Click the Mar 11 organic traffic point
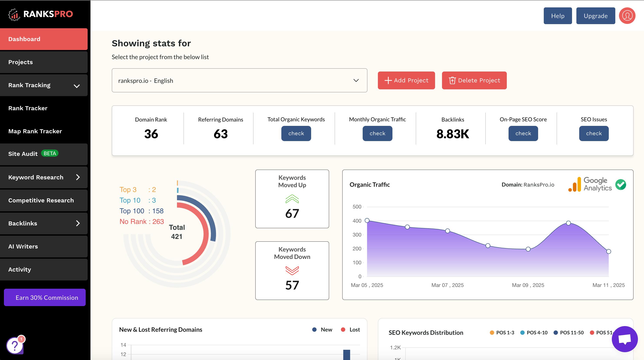 [x=609, y=252]
